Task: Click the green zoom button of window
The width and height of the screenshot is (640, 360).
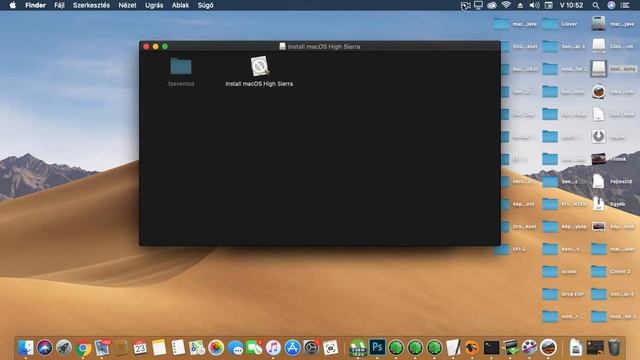Action: coord(165,47)
